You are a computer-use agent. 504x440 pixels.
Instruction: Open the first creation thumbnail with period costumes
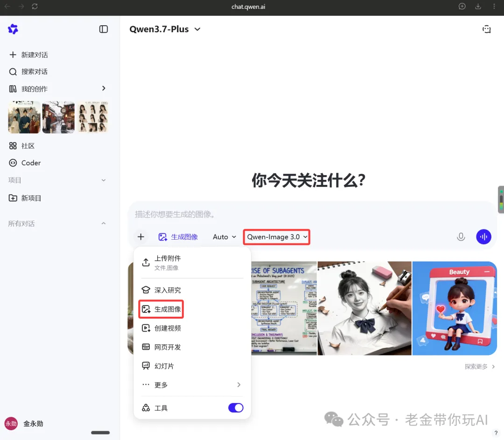[24, 117]
